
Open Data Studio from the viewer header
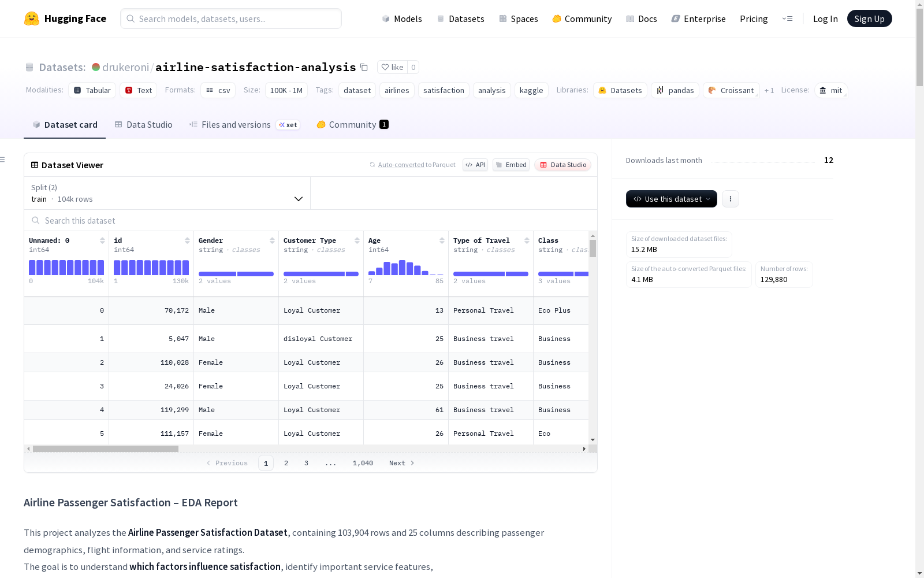[x=562, y=165]
